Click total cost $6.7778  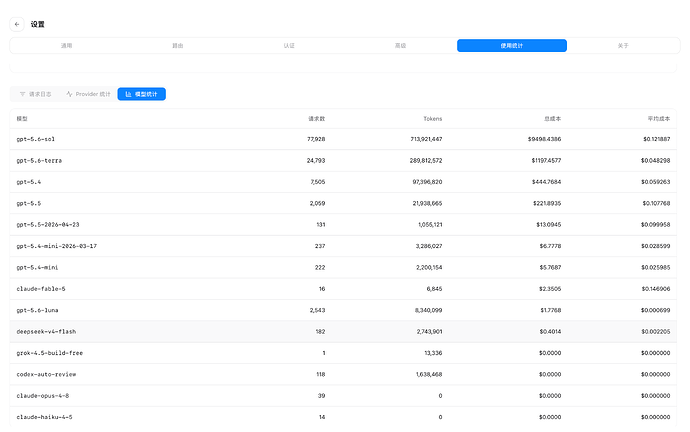551,246
